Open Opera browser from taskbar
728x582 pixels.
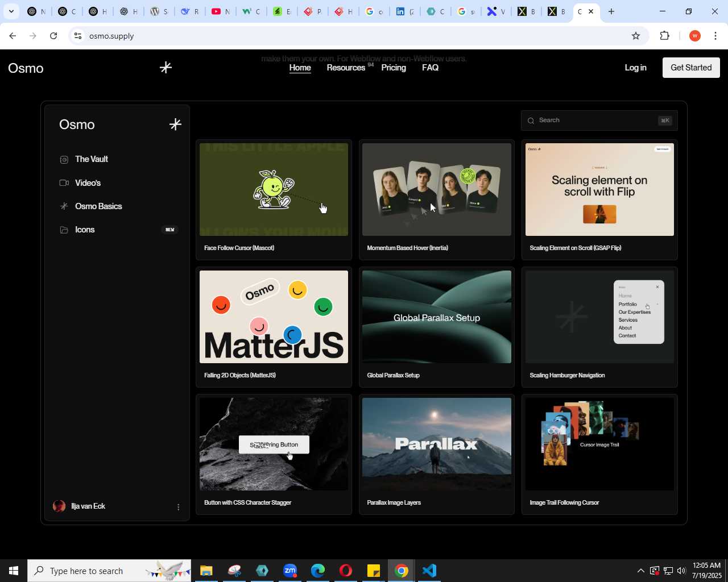[346, 571]
